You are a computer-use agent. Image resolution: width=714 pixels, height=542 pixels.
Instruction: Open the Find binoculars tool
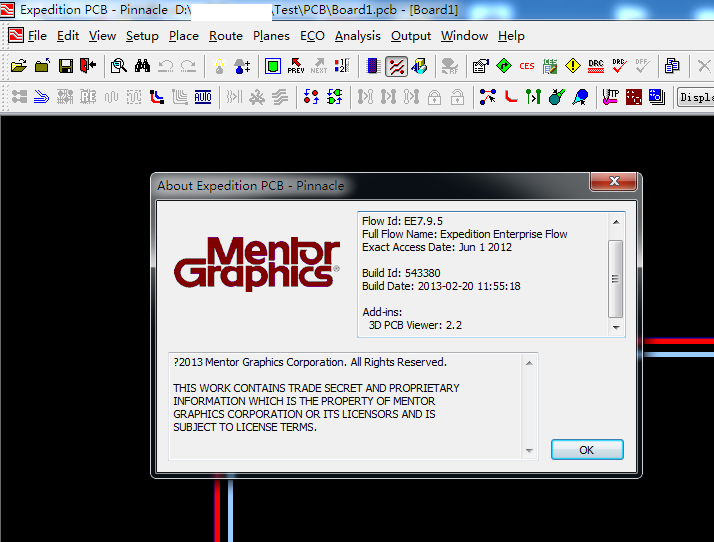pyautogui.click(x=143, y=66)
